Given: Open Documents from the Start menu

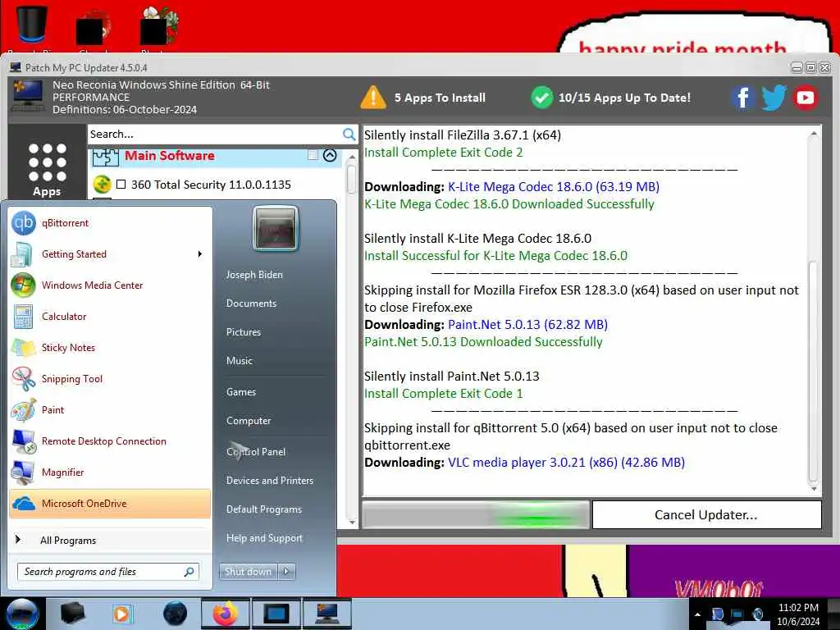Looking at the screenshot, I should coord(251,304).
